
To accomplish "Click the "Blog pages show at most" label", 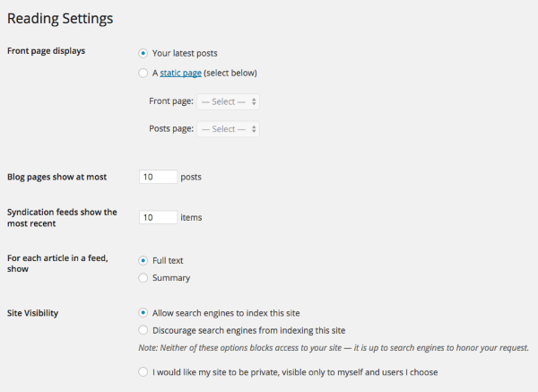I will click(x=56, y=177).
